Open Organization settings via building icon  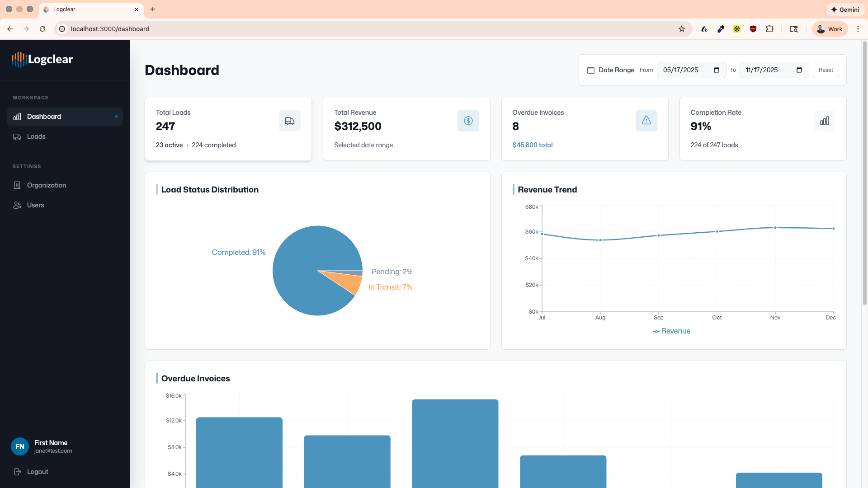coord(17,185)
